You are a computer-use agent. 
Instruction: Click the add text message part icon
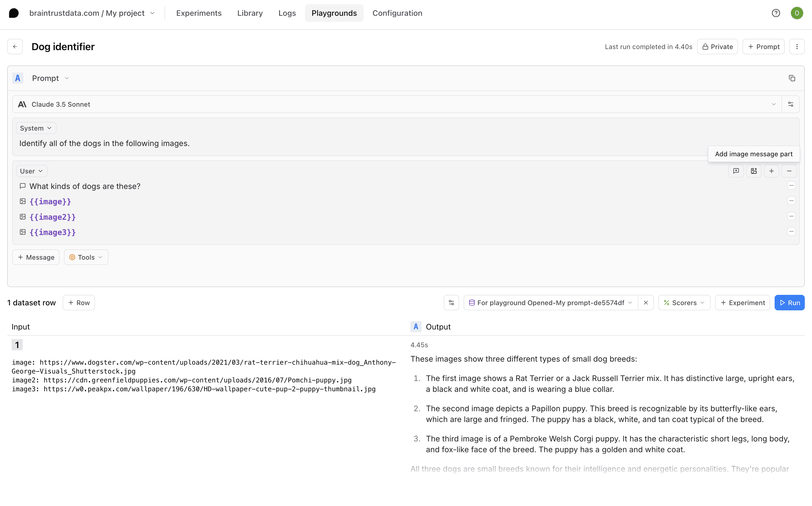pos(736,171)
